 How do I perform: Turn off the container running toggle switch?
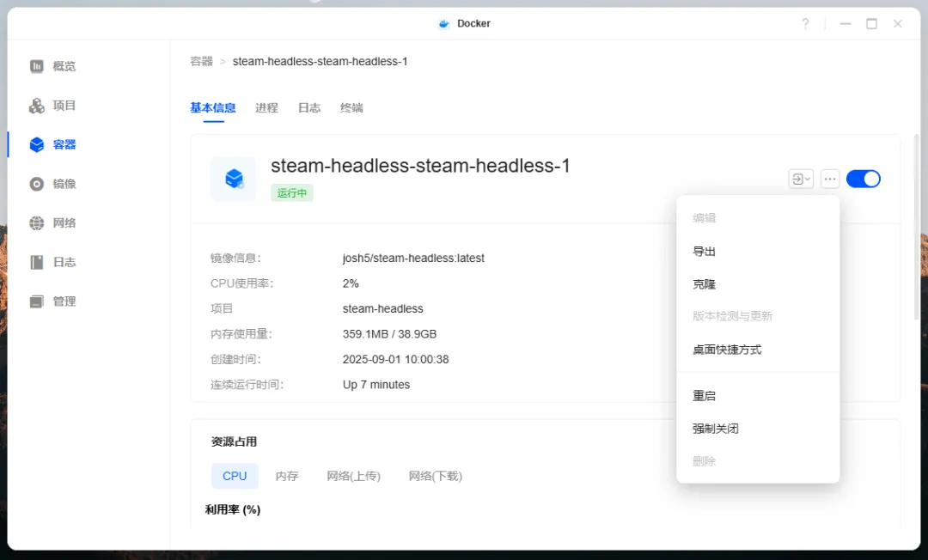tap(864, 178)
